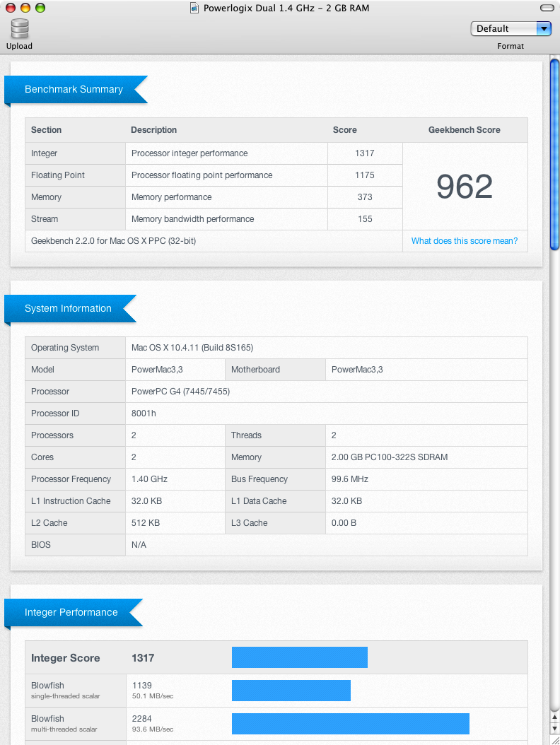Click the multi-threaded Blowfish result bar

coord(351,724)
